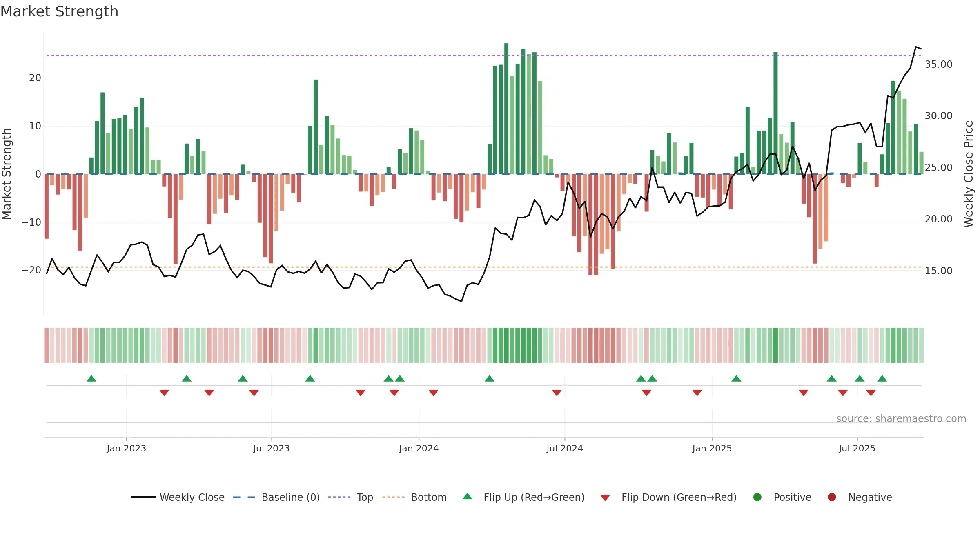Click the tall green bar near Mar 2025
Screen dimensions: 980x551
775,113
